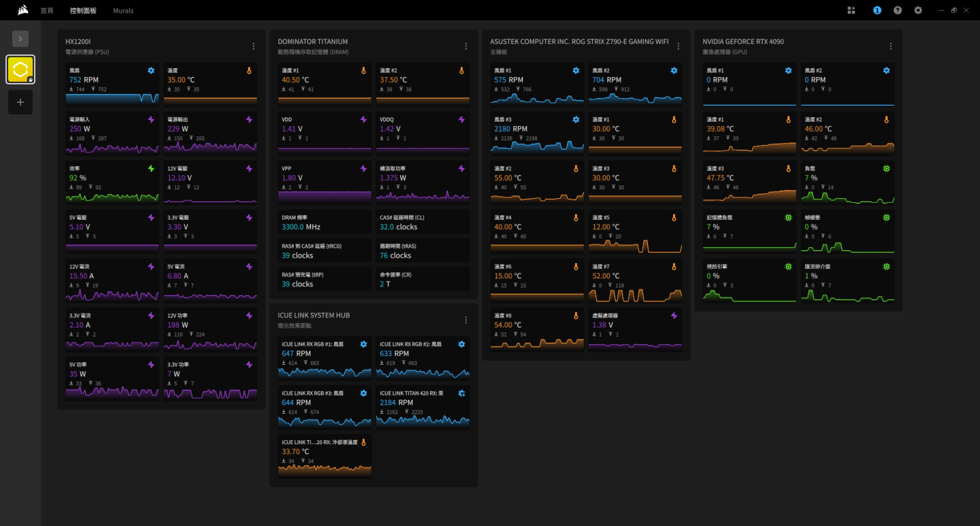Click pump icon on TITAN 420 RX tile
This screenshot has width=980, height=526.
[x=462, y=393]
